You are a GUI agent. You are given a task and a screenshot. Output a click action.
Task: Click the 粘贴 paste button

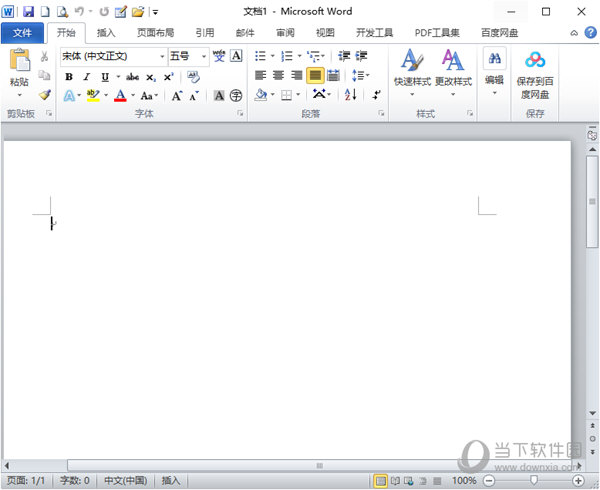click(19, 68)
